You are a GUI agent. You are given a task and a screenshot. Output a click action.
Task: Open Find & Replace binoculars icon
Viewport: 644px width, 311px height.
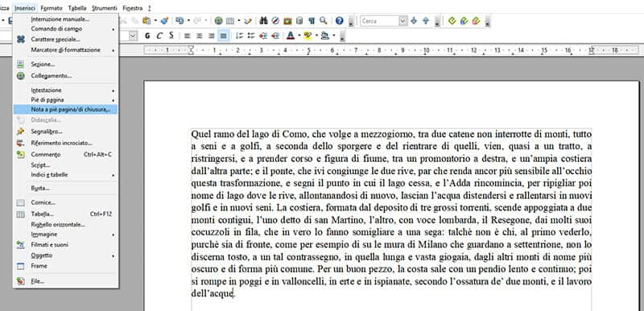(263, 20)
